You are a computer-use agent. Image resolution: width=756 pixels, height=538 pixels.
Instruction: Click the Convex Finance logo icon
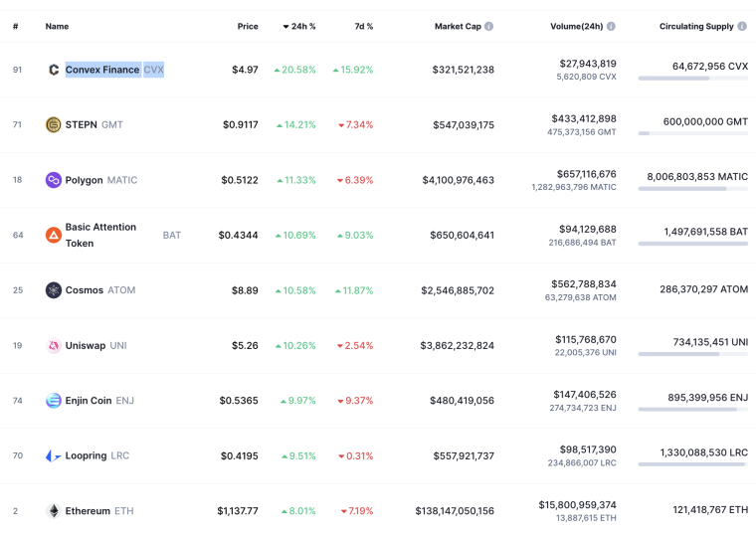point(54,70)
